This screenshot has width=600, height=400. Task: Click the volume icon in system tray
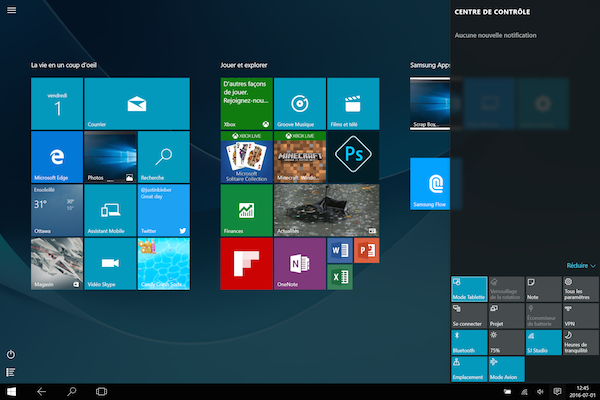click(x=540, y=392)
